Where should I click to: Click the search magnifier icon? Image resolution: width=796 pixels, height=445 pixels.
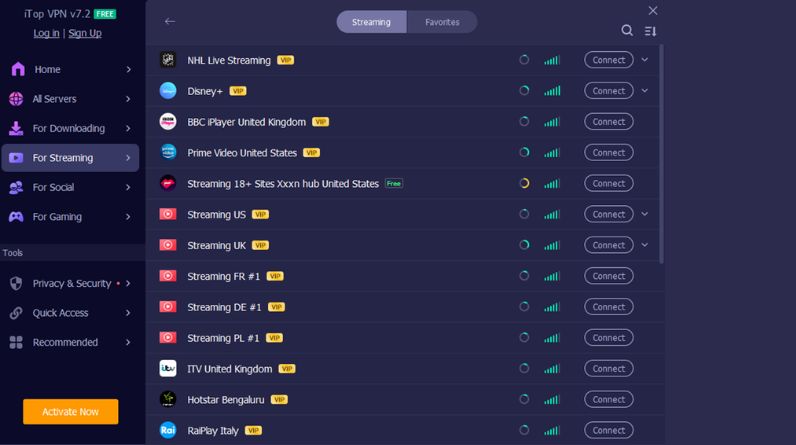pyautogui.click(x=627, y=30)
